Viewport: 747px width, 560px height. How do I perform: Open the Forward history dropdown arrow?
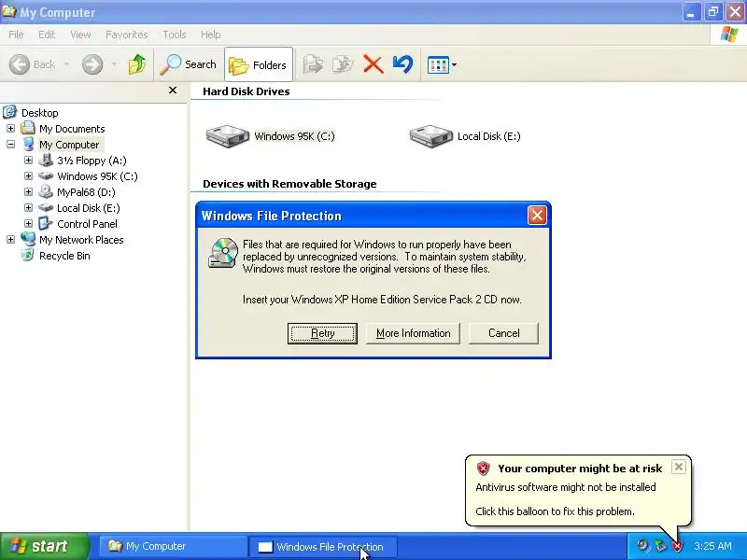click(x=114, y=64)
